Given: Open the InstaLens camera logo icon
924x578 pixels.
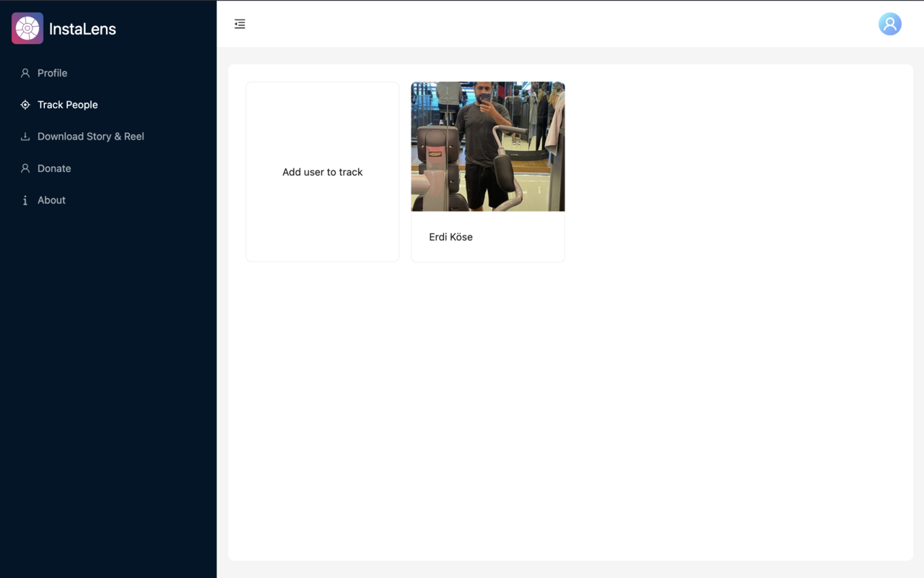Looking at the screenshot, I should 27,28.
